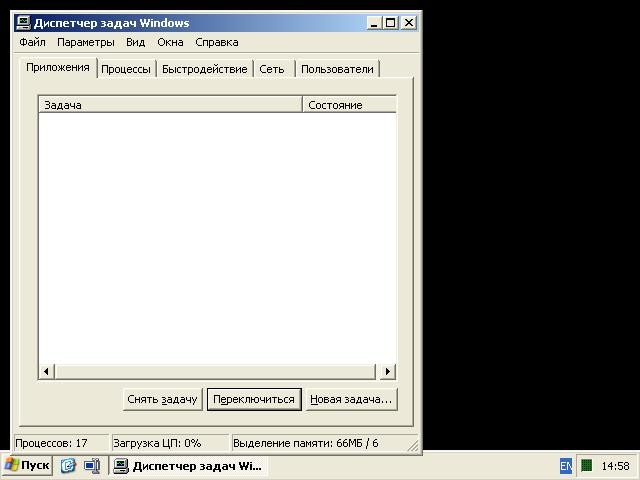The image size is (640, 480).
Task: Click the Windows logo on Пуск button
Action: click(x=11, y=465)
